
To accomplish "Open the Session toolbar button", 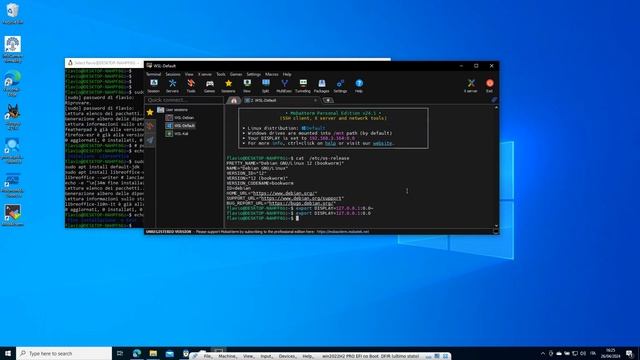I will click(x=153, y=86).
